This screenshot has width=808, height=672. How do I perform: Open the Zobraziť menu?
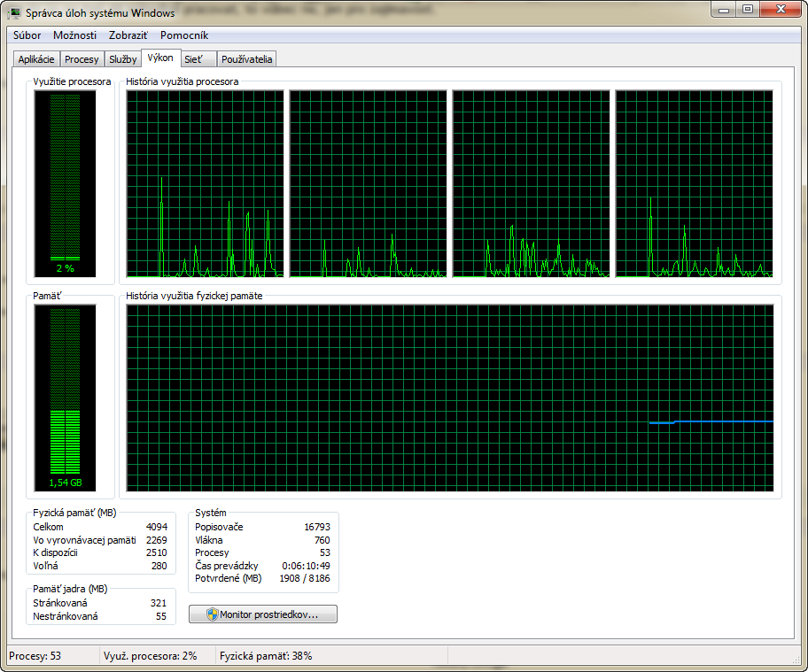[x=128, y=35]
